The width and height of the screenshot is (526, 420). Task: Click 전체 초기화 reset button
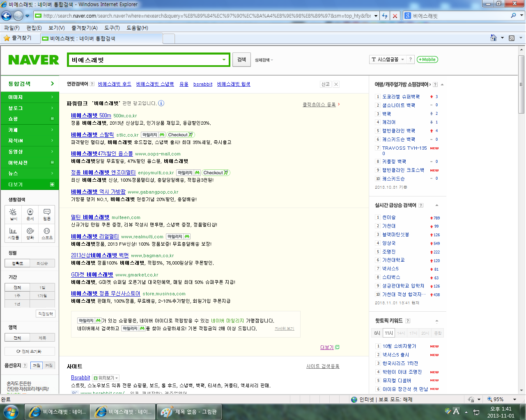pyautogui.click(x=29, y=352)
